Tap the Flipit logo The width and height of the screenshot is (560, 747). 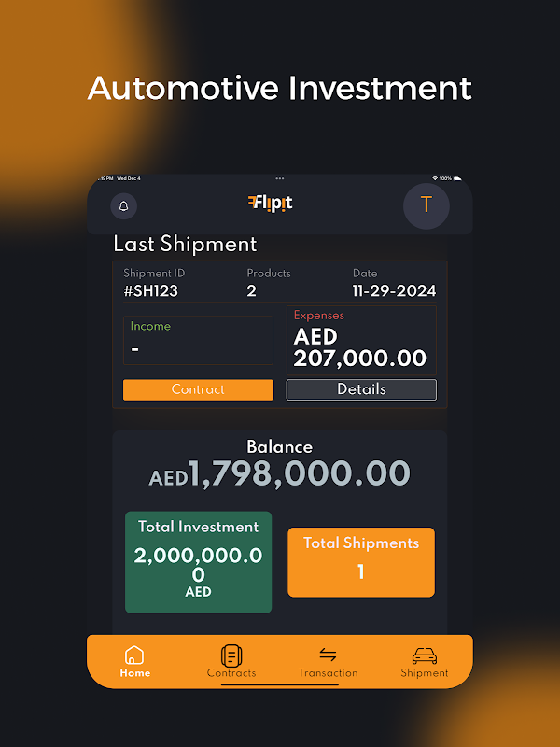click(271, 203)
